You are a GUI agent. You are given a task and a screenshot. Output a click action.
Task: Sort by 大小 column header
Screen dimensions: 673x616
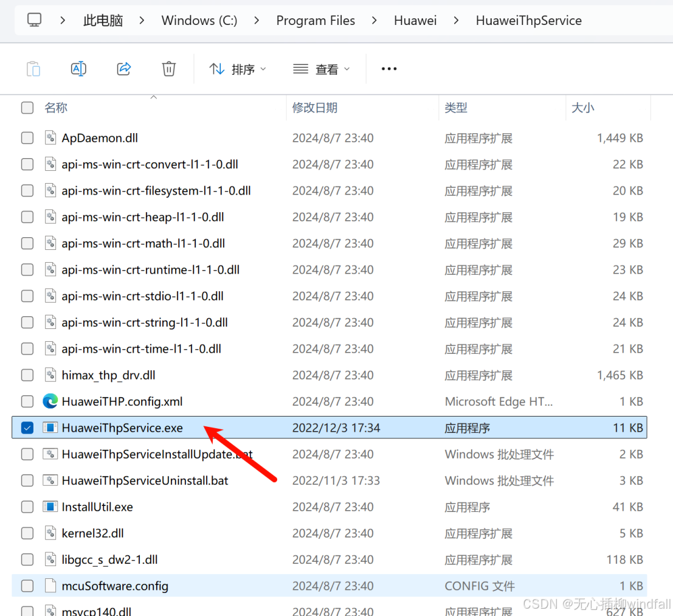[582, 108]
